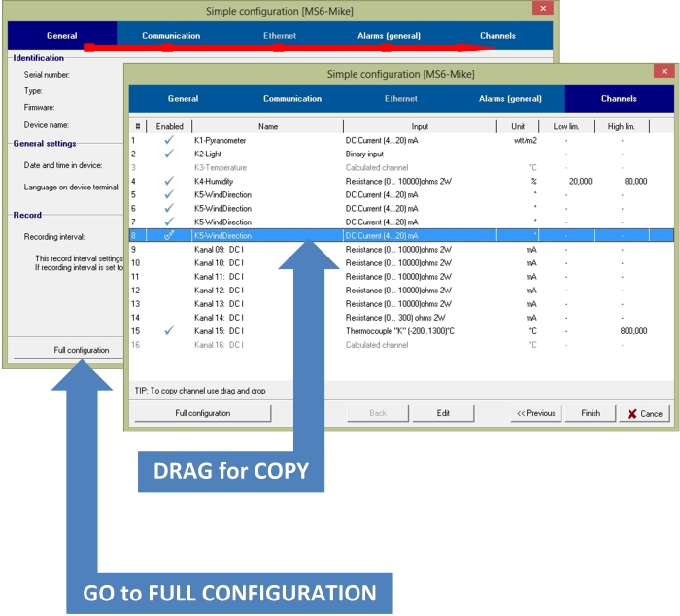This screenshot has height=616, width=680.
Task: Click Full configuration button in back window
Action: click(x=69, y=350)
